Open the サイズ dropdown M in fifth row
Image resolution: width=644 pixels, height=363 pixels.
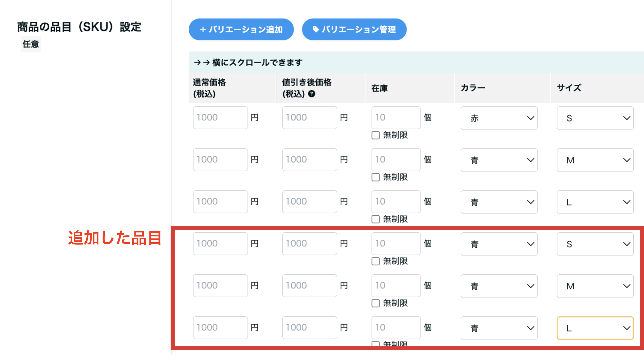(x=595, y=286)
